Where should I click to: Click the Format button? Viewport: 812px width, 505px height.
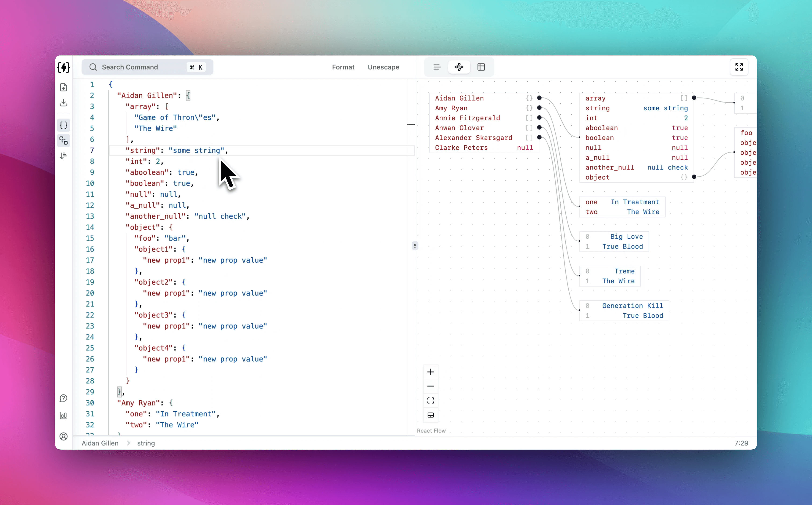point(343,67)
